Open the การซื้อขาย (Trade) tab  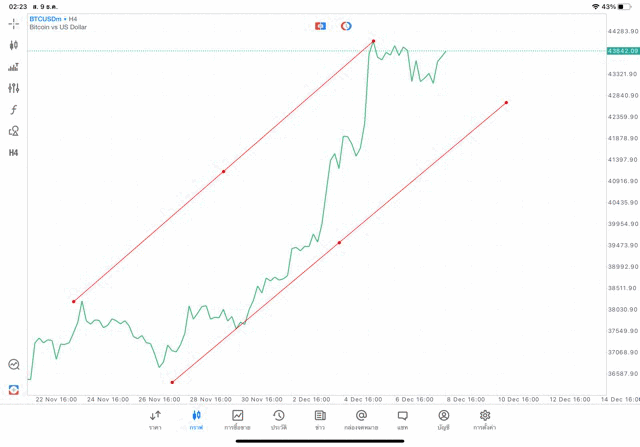pos(238,419)
